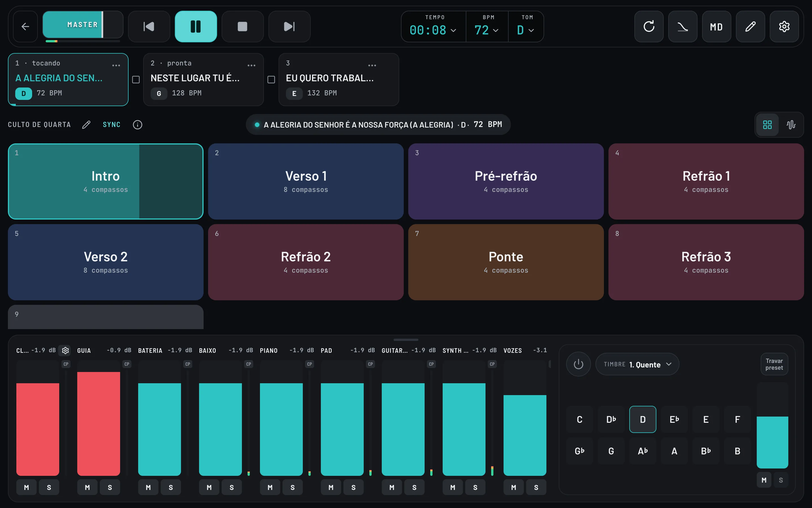Click the Travar preset button
This screenshot has width=812, height=508.
(x=774, y=364)
